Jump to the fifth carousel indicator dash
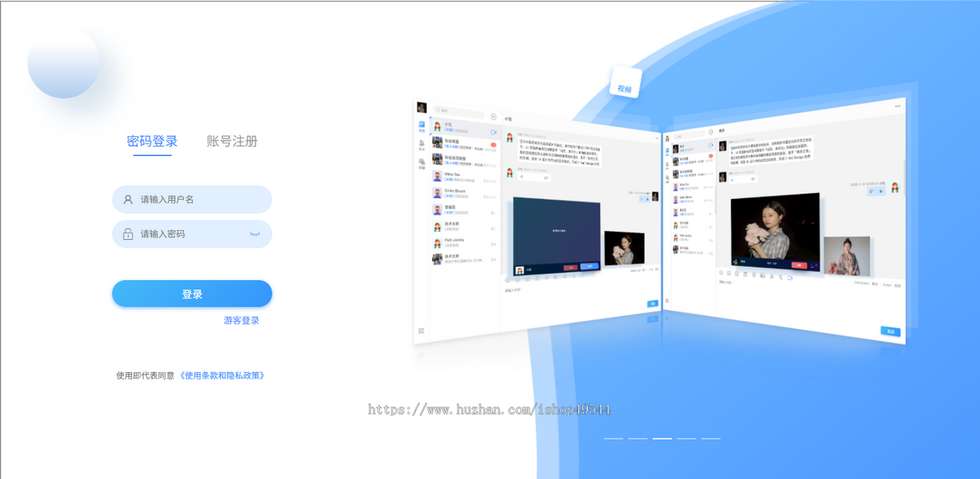This screenshot has width=980, height=479. [711, 439]
